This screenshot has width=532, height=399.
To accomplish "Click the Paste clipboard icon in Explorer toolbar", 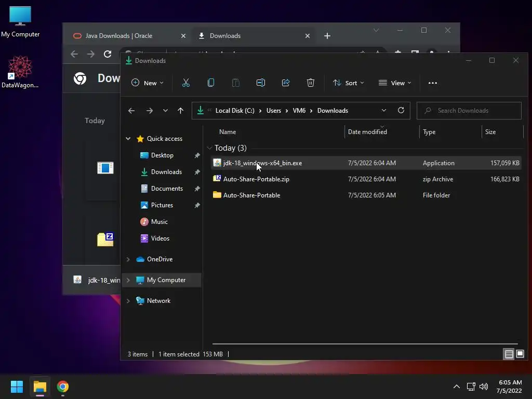I will [235, 83].
